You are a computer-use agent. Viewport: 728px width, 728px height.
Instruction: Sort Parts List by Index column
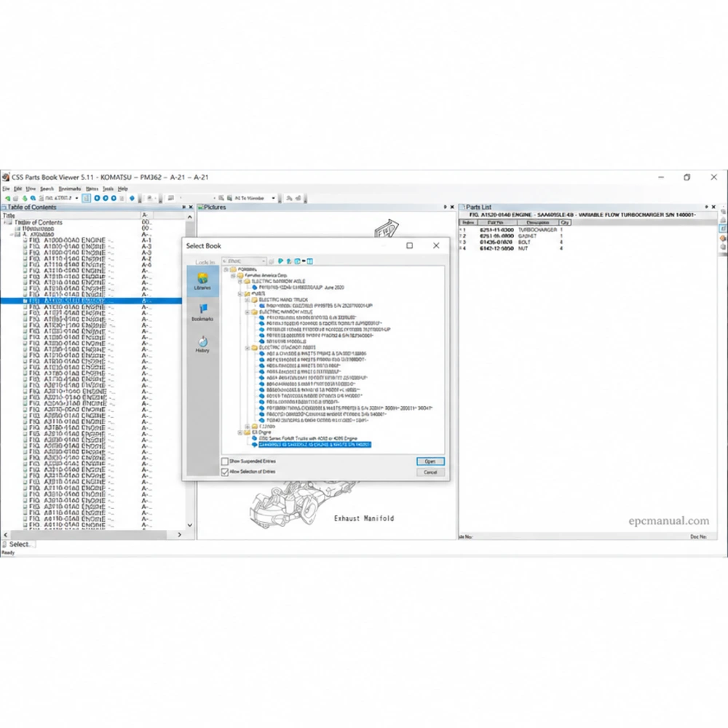(468, 223)
